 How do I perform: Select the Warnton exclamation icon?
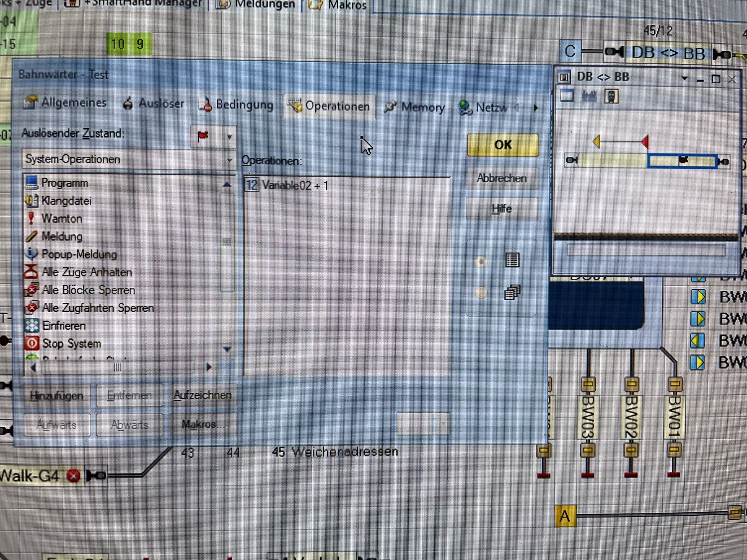click(32, 218)
